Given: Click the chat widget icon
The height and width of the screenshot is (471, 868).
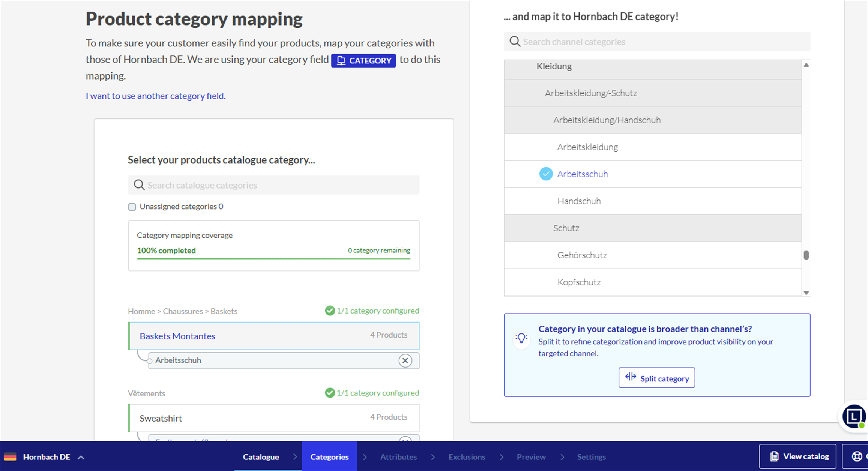Looking at the screenshot, I should point(854,416).
